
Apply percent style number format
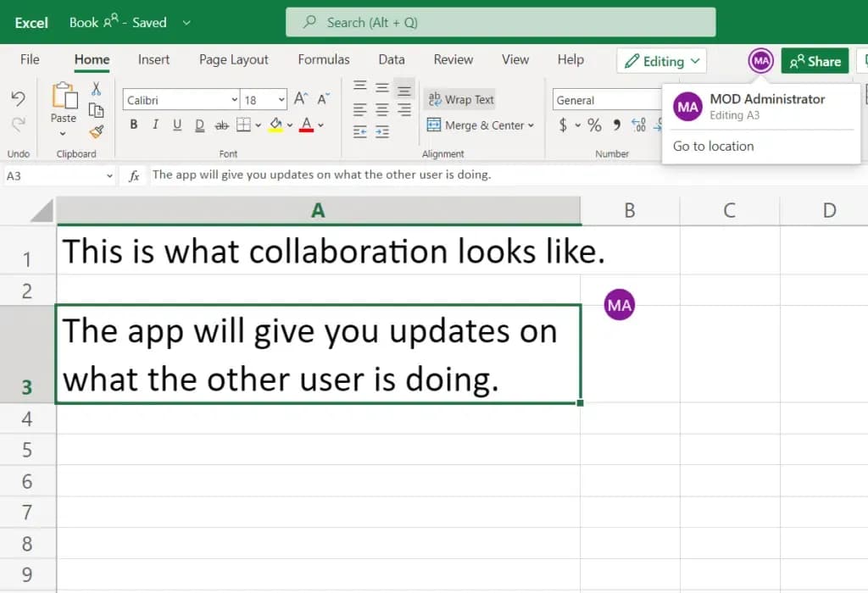(594, 125)
